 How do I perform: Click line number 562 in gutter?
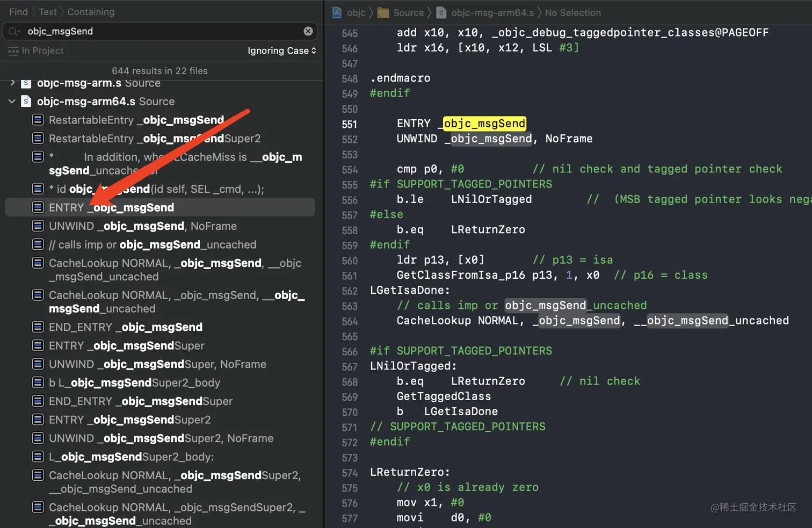[350, 291]
